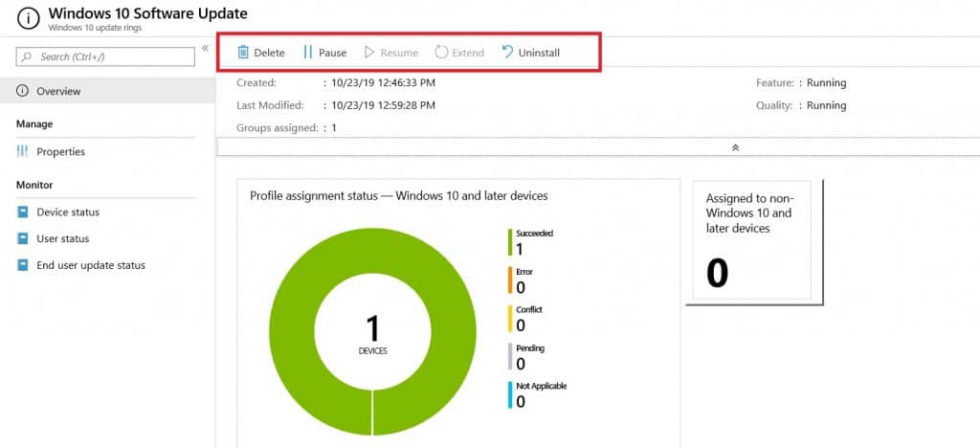This screenshot has height=448, width=980.
Task: Click the 1 DEVICES center label
Action: (x=372, y=334)
